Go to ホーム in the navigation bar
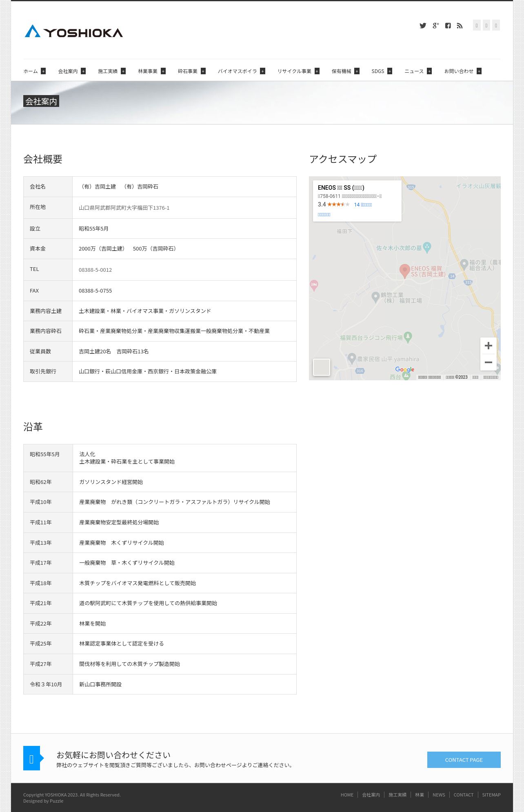The height and width of the screenshot is (812, 524). click(31, 71)
